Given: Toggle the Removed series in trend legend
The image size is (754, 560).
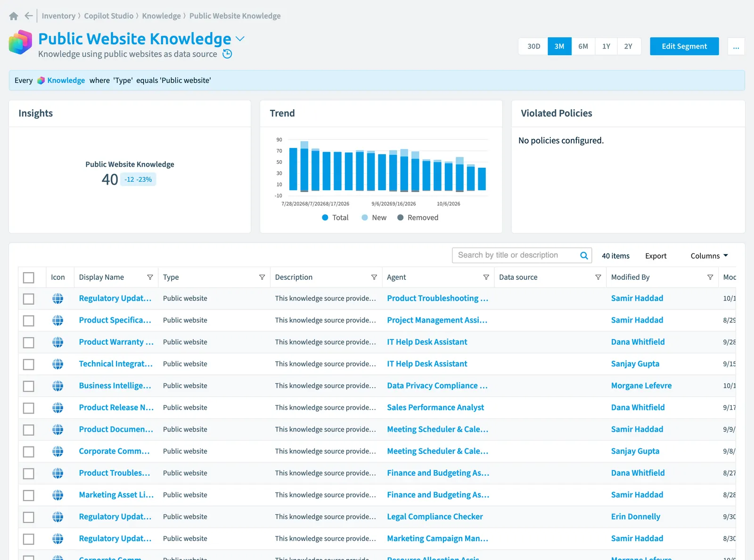Looking at the screenshot, I should (418, 218).
